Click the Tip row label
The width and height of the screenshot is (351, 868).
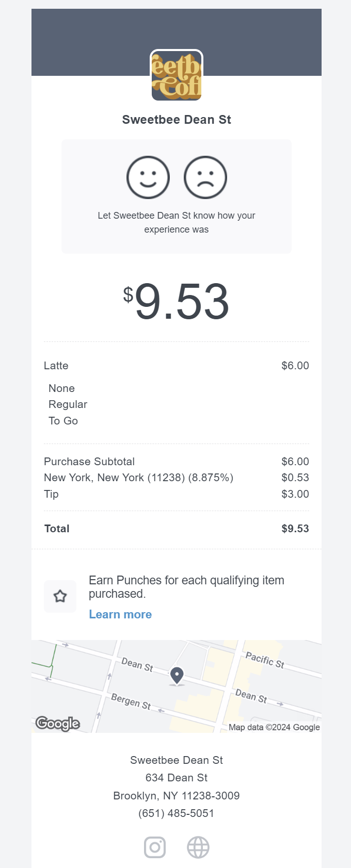click(x=52, y=494)
